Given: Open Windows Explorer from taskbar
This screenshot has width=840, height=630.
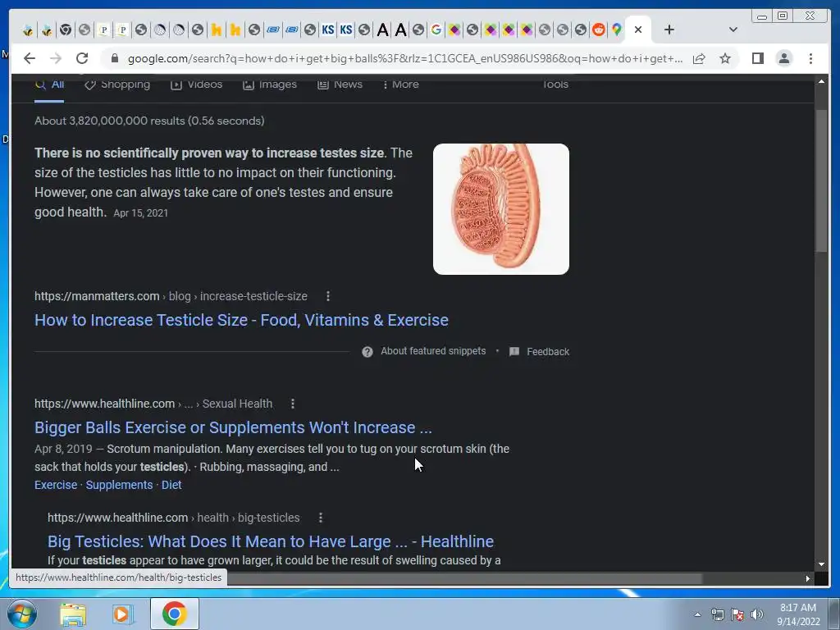Looking at the screenshot, I should (x=73, y=614).
